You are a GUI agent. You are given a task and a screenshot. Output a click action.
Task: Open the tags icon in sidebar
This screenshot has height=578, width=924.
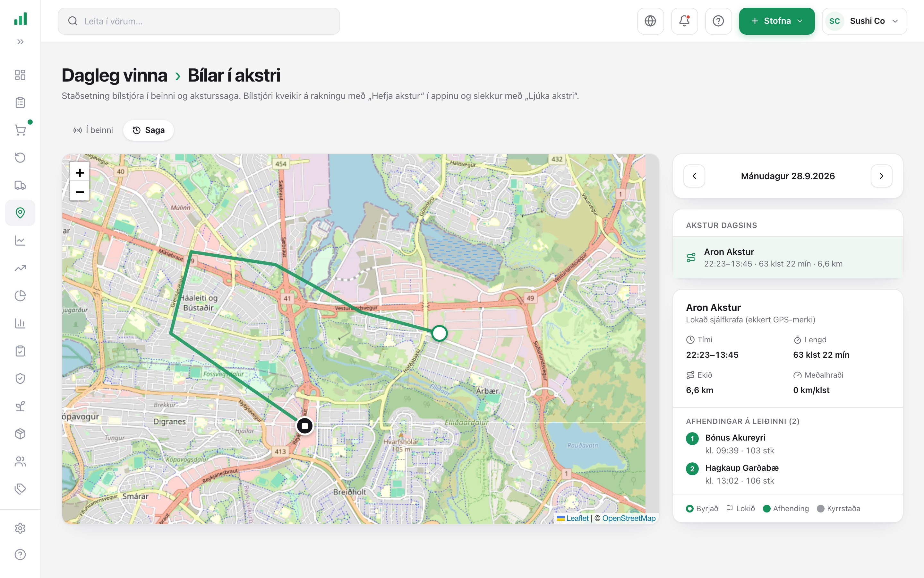click(20, 489)
